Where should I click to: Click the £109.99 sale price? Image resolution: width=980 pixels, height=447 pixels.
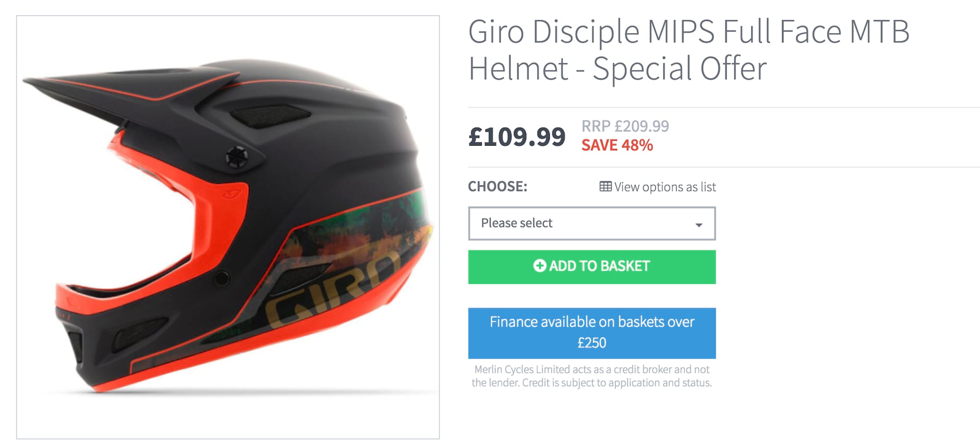coord(517,137)
